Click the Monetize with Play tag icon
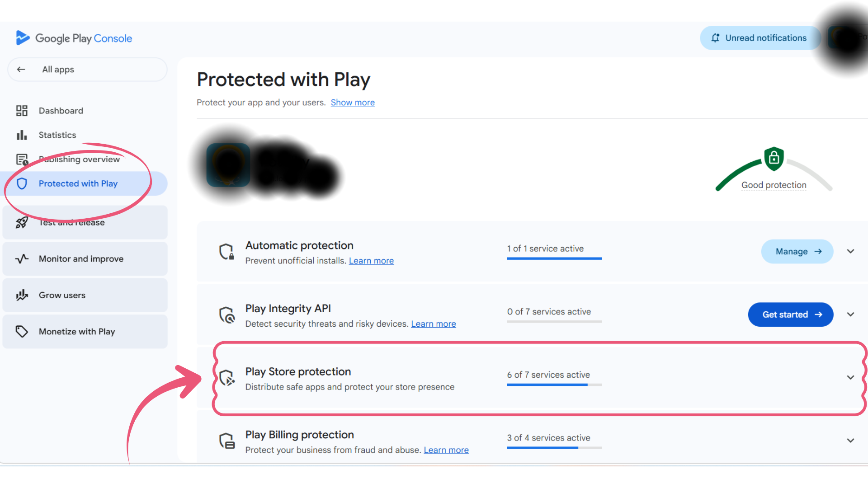This screenshot has width=868, height=488. tap(22, 332)
